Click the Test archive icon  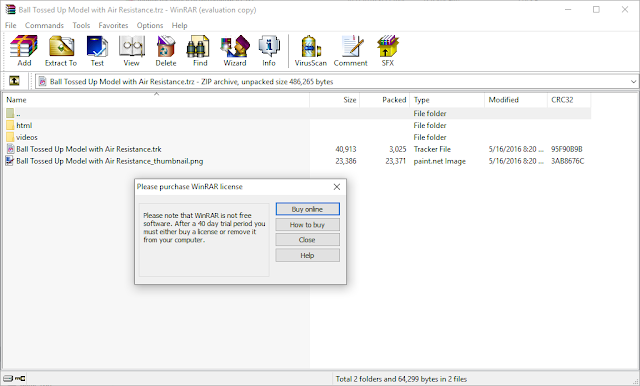click(x=97, y=51)
